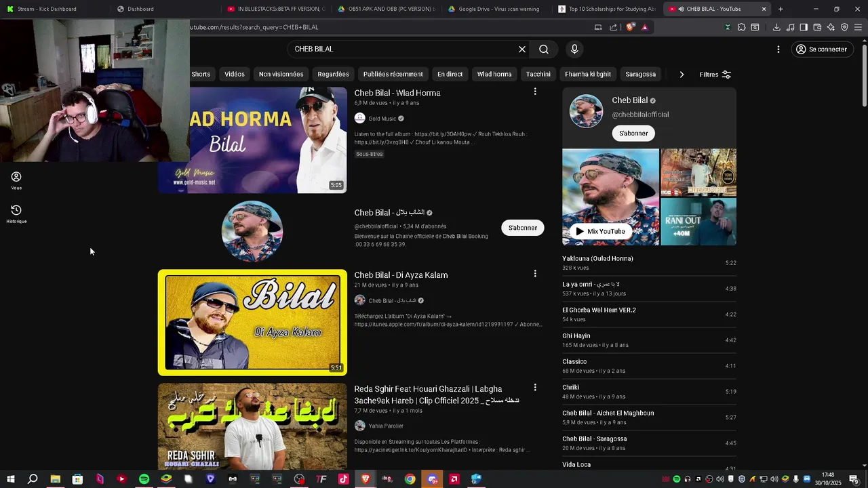This screenshot has height=488, width=868.
Task: Play the Mix YouTube playlist
Action: (x=600, y=231)
